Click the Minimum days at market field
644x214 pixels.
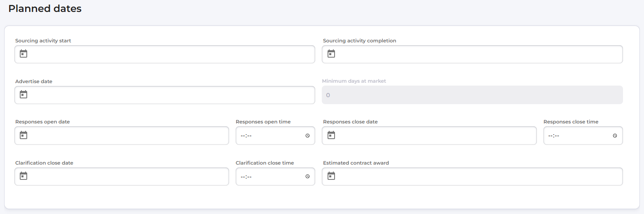click(472, 95)
